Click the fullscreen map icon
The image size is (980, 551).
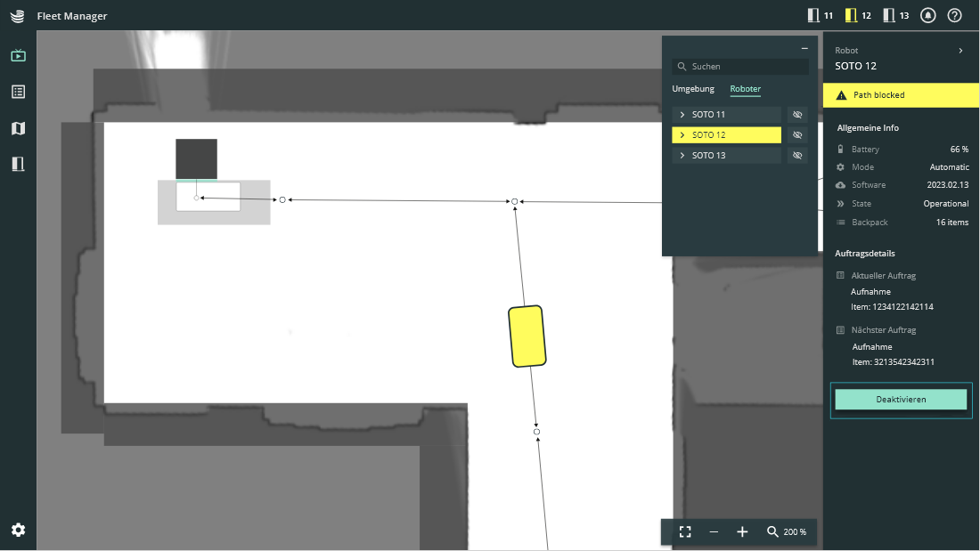[x=685, y=531]
